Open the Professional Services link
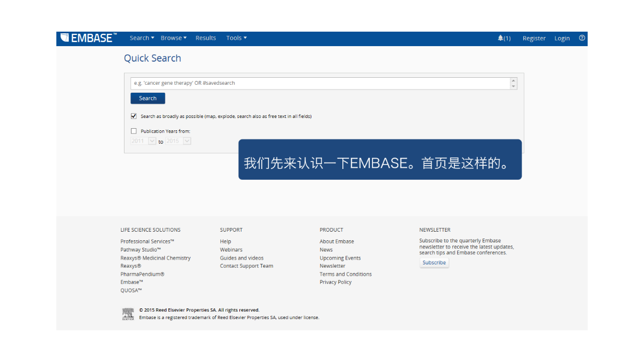The height and width of the screenshot is (362, 644). [x=147, y=241]
